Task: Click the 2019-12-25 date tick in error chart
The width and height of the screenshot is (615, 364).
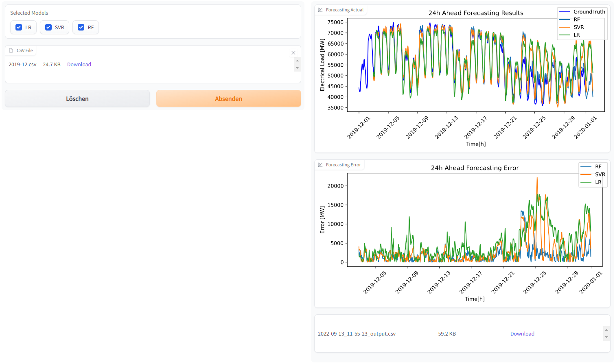Action: (534, 282)
